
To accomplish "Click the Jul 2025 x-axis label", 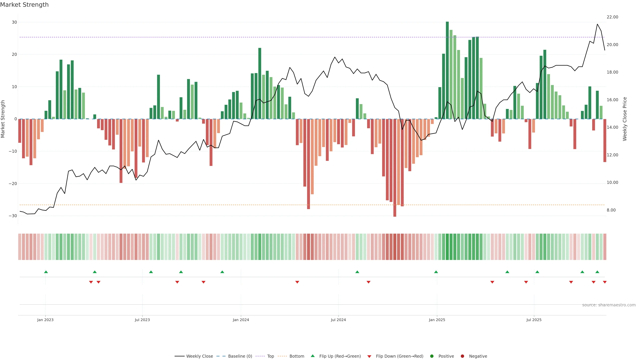I will coord(534,320).
